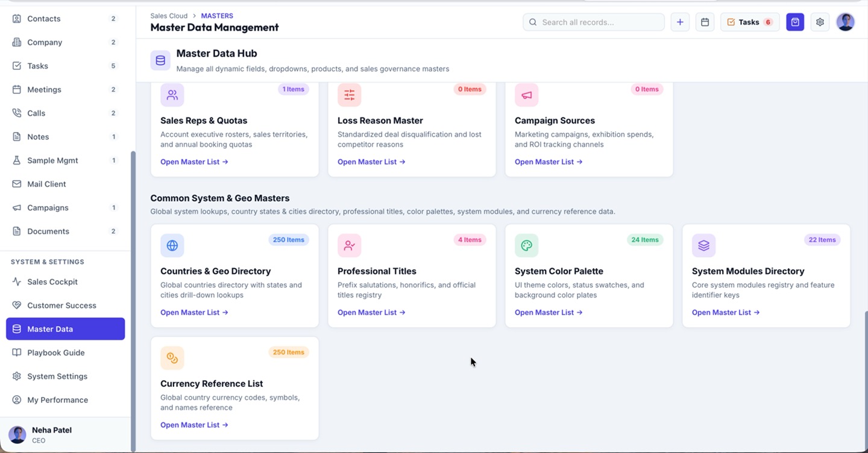Viewport: 868px width, 453px height.
Task: Select Tasks in the sidebar
Action: point(65,66)
